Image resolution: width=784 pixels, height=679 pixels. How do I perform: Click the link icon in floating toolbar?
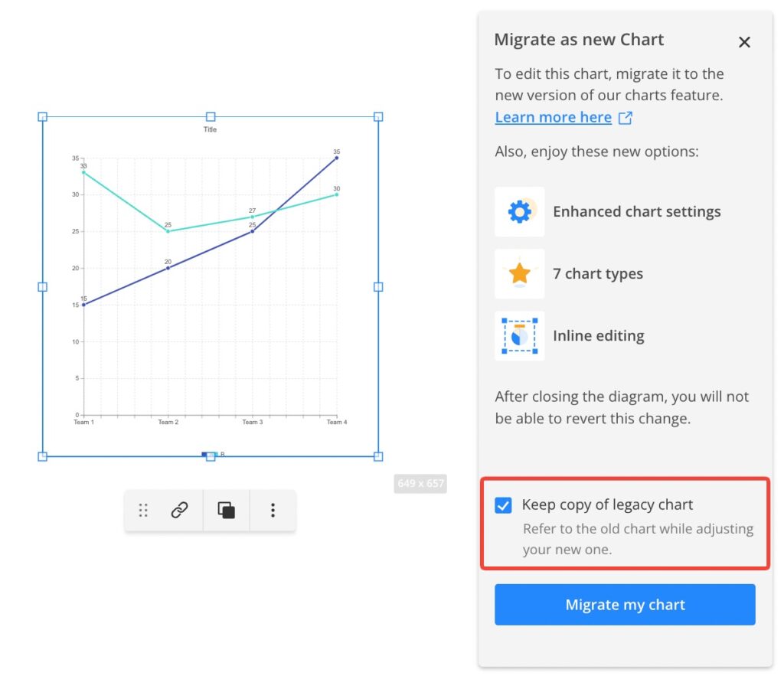pyautogui.click(x=179, y=511)
